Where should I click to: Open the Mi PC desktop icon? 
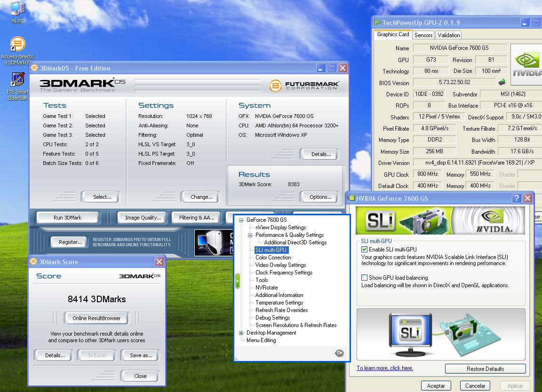17,12
